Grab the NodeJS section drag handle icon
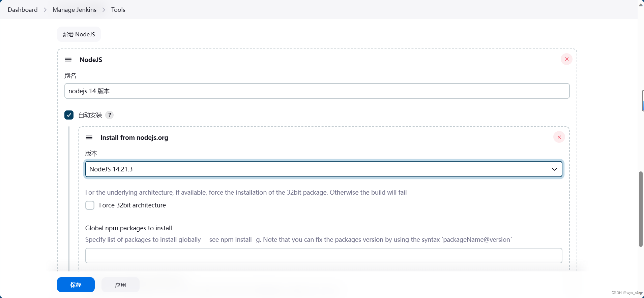Image resolution: width=644 pixels, height=298 pixels. click(x=68, y=60)
